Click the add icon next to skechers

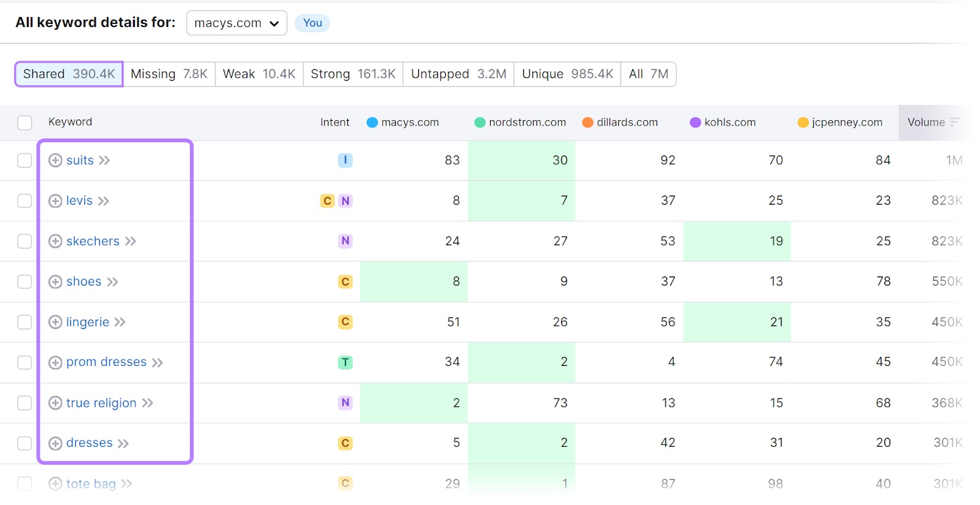(55, 241)
